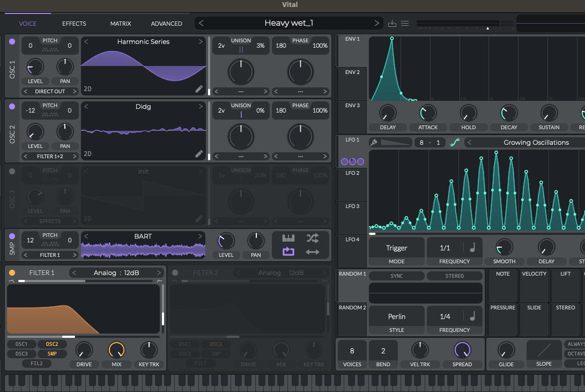Click the Filter 1 Mix knob
The height and width of the screenshot is (392, 585).
coord(116,350)
